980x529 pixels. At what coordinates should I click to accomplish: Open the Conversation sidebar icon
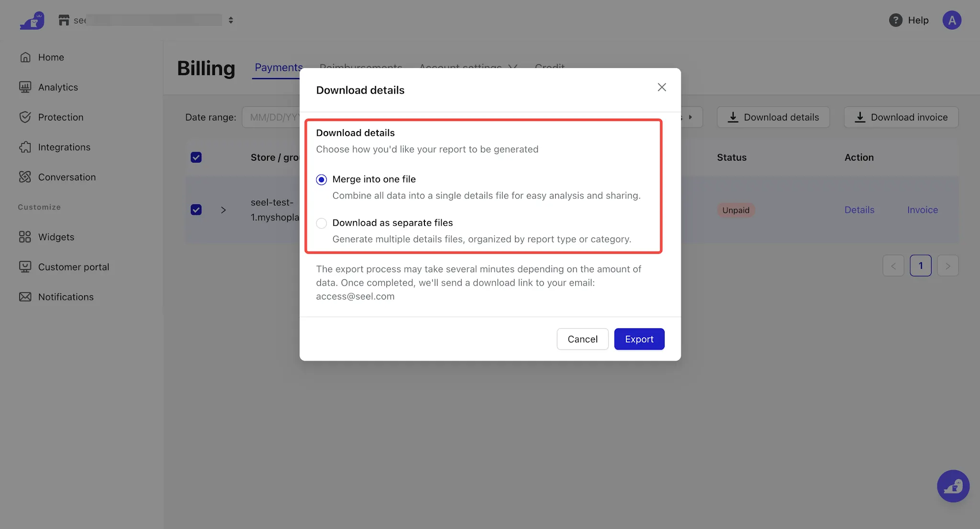[25, 177]
